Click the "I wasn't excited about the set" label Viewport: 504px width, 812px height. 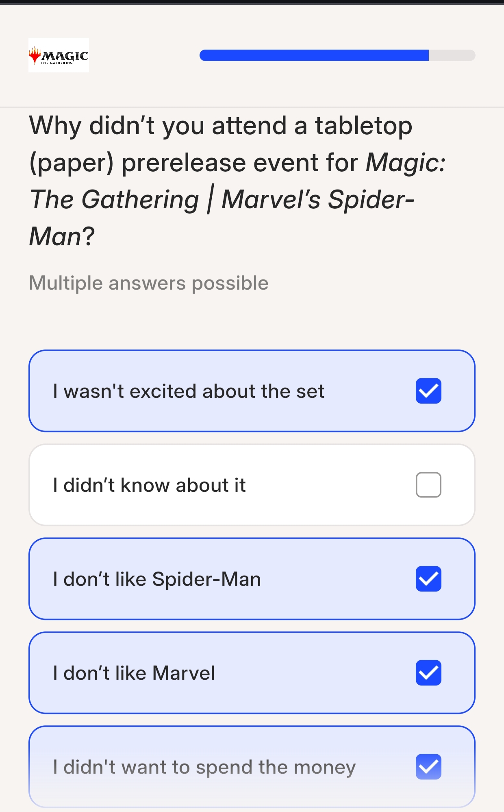coord(189,391)
